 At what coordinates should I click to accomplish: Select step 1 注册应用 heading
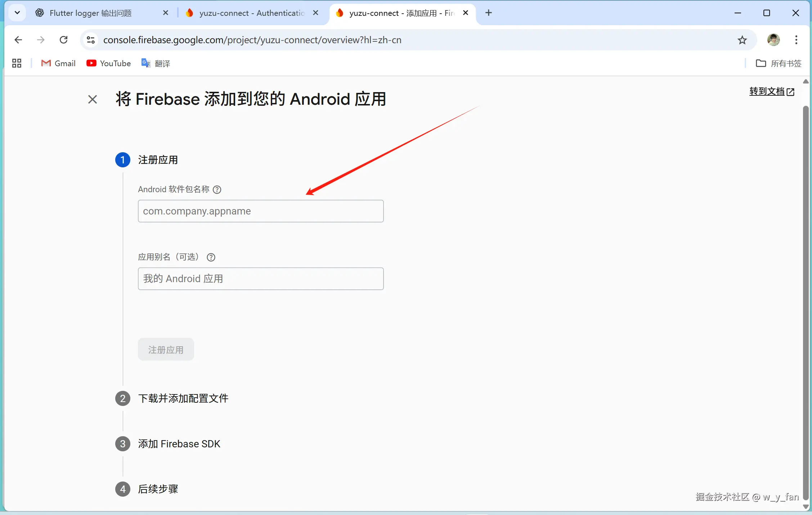(158, 160)
